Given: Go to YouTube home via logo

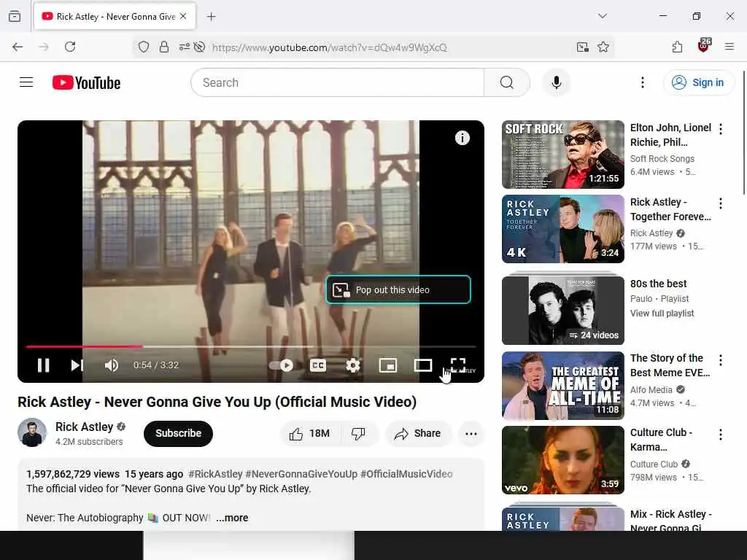Looking at the screenshot, I should click(x=86, y=82).
